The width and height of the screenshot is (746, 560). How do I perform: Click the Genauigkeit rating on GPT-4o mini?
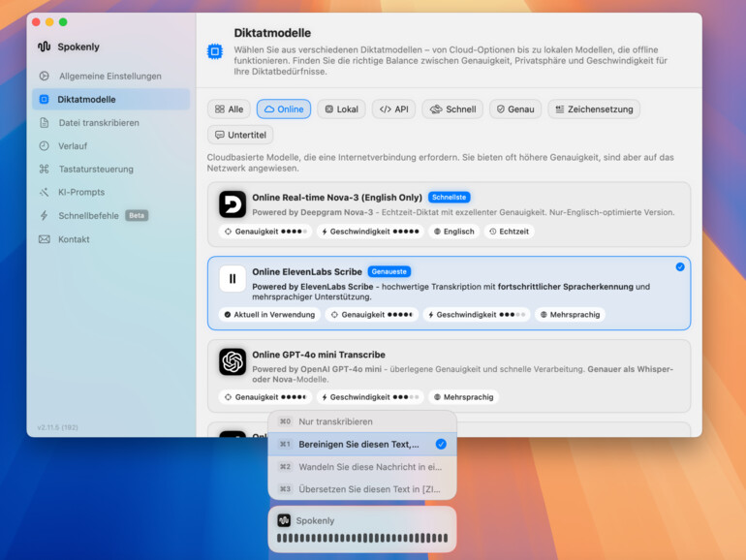(x=265, y=397)
